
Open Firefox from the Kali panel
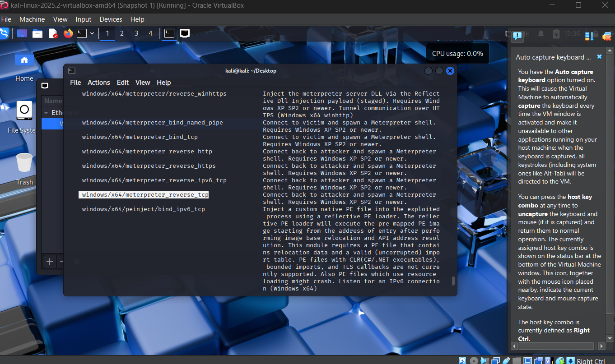click(68, 33)
